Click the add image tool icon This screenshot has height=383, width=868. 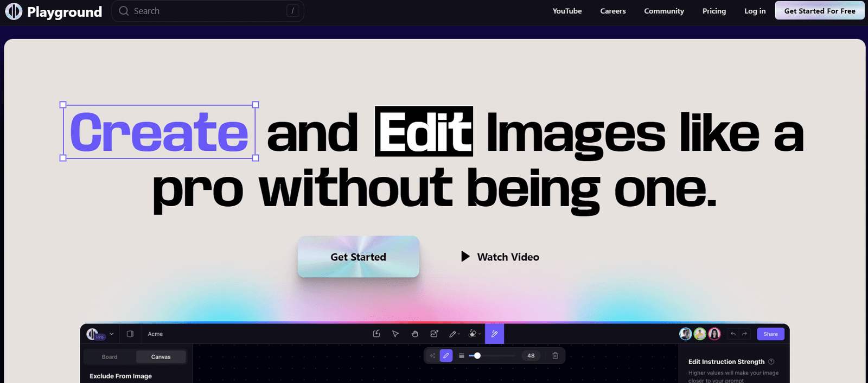[434, 334]
